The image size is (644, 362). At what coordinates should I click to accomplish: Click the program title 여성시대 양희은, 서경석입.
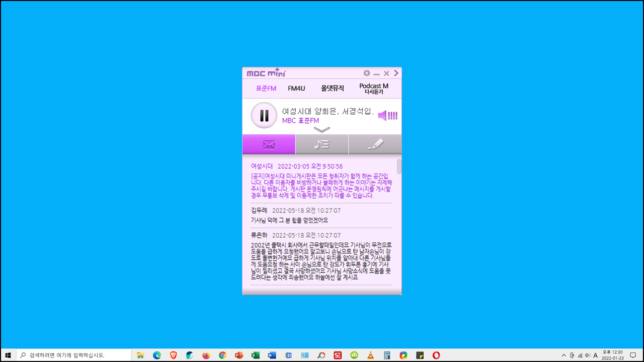click(x=328, y=112)
